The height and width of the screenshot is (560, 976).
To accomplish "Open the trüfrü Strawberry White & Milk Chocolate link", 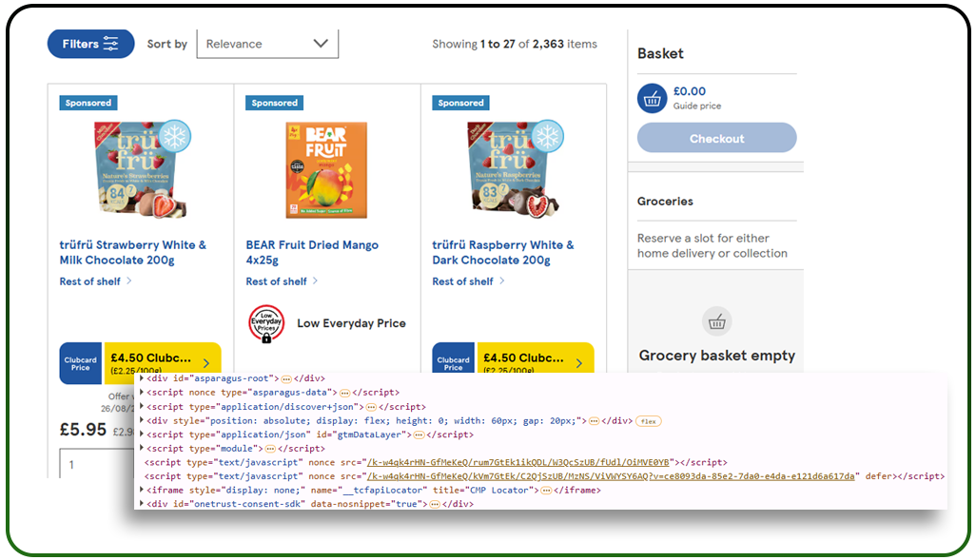I will point(130,252).
